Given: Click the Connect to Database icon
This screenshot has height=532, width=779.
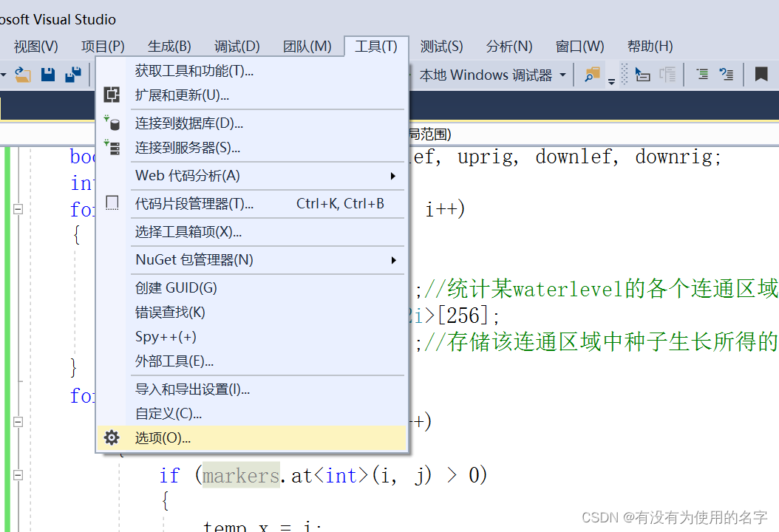Looking at the screenshot, I should (112, 123).
